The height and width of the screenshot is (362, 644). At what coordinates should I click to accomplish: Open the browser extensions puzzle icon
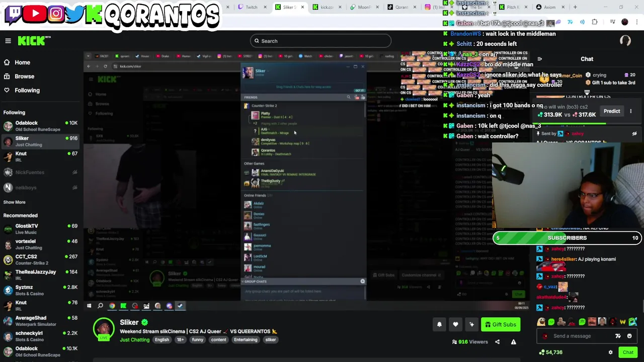tap(595, 22)
